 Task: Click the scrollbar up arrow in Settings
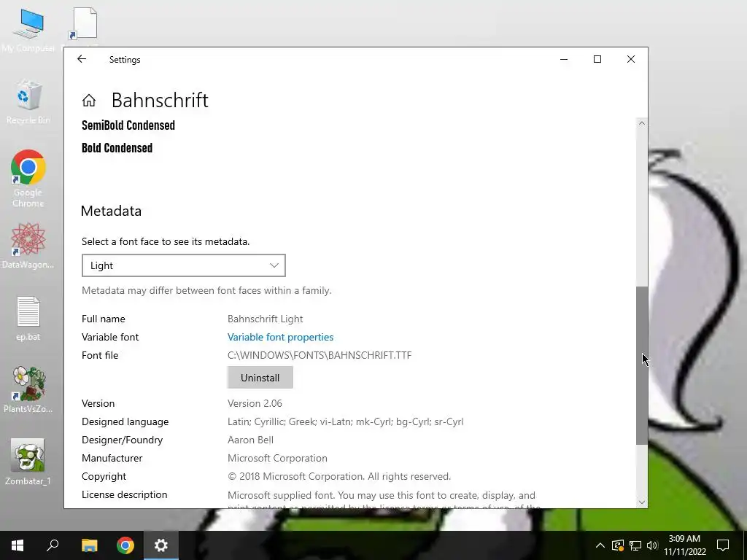[x=642, y=123]
